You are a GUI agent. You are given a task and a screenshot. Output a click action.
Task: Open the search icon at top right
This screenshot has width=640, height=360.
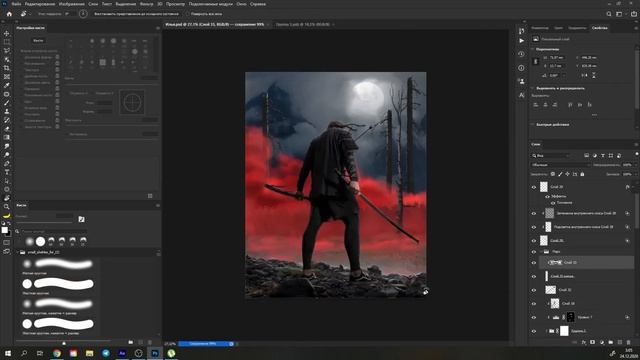tap(609, 14)
